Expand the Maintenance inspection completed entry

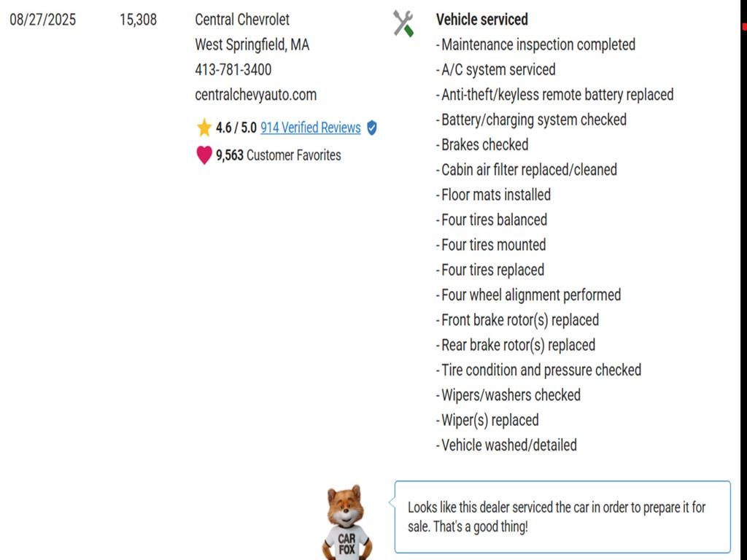(x=537, y=44)
